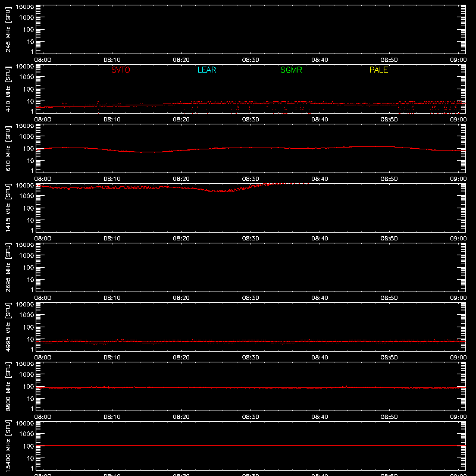Click the 1415 MHz [SFU] axis title
The width and height of the screenshot is (476, 476).
coord(8,208)
